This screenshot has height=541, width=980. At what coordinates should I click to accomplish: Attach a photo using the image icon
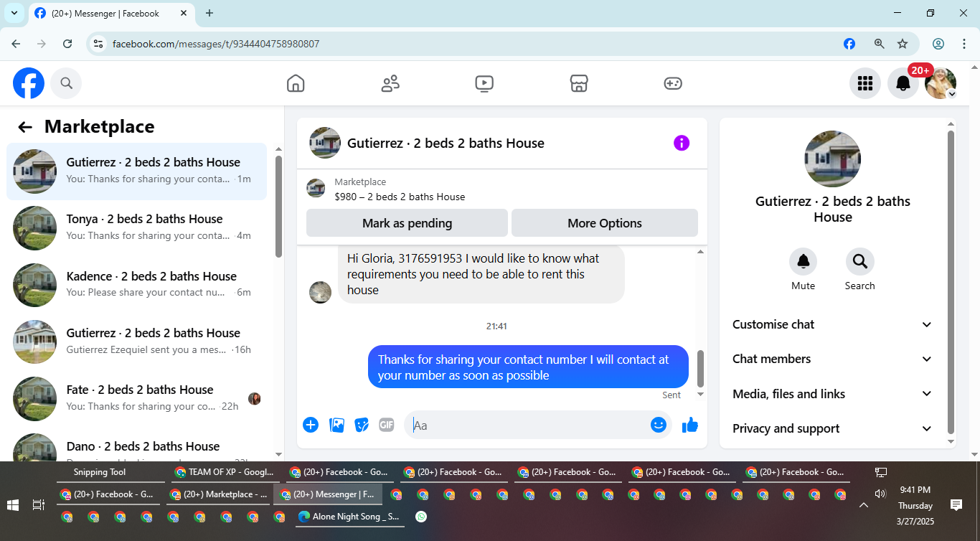(x=336, y=425)
